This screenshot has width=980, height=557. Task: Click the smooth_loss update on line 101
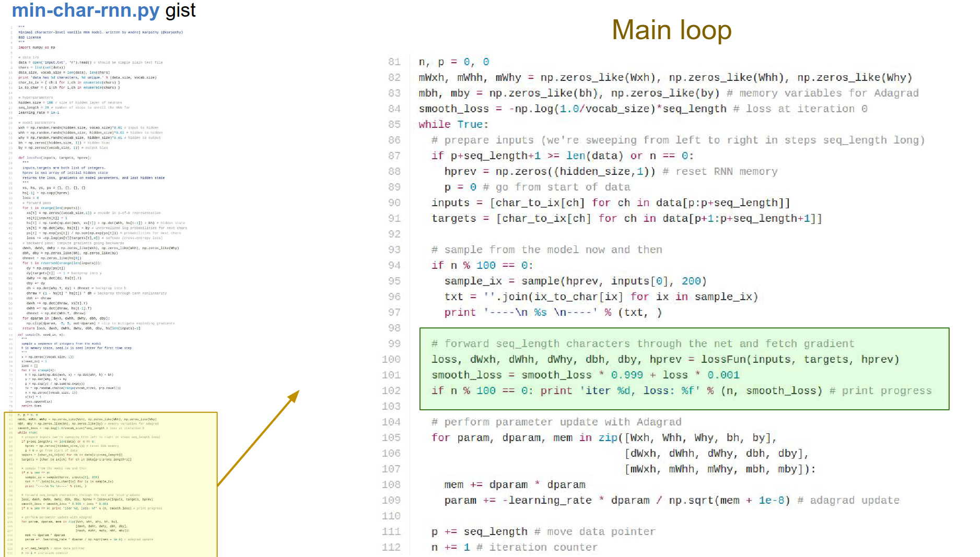(x=585, y=375)
